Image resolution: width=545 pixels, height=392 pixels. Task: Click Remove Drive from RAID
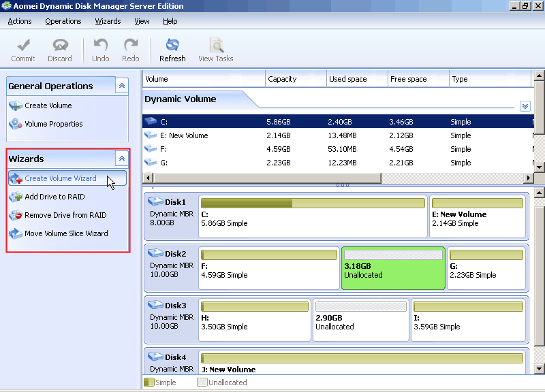click(x=65, y=215)
